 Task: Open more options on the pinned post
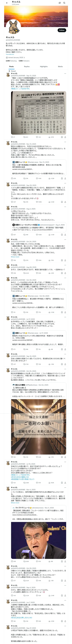(65, 74)
